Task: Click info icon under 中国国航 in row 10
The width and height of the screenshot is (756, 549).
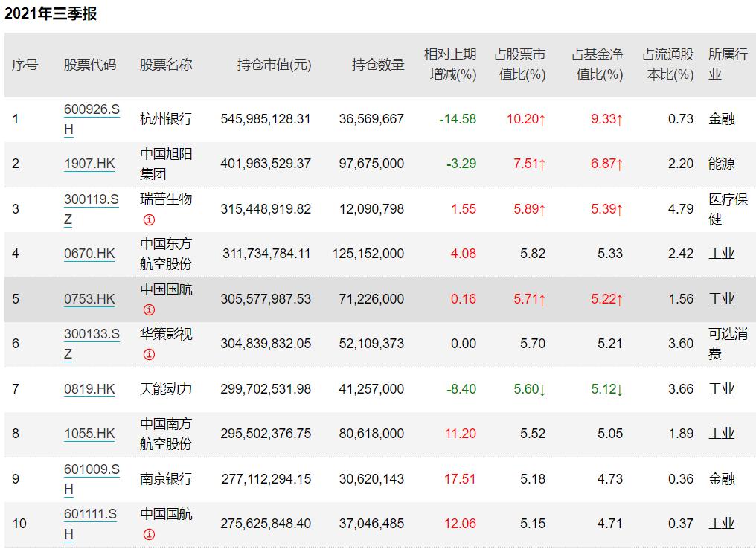Action: [x=149, y=534]
